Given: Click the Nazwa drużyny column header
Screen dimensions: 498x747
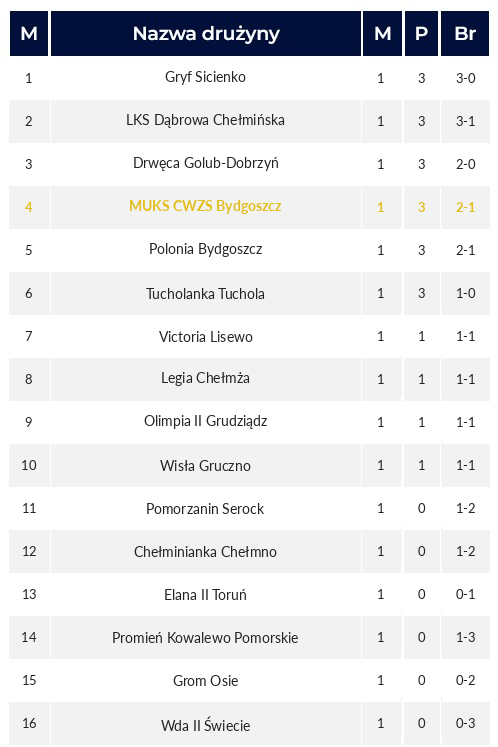Looking at the screenshot, I should (206, 34).
